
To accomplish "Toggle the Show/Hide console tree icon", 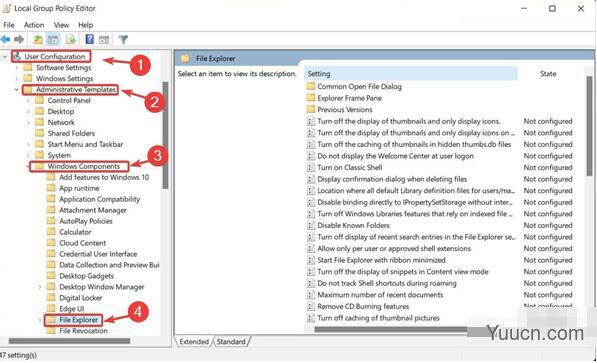I will click(53, 39).
